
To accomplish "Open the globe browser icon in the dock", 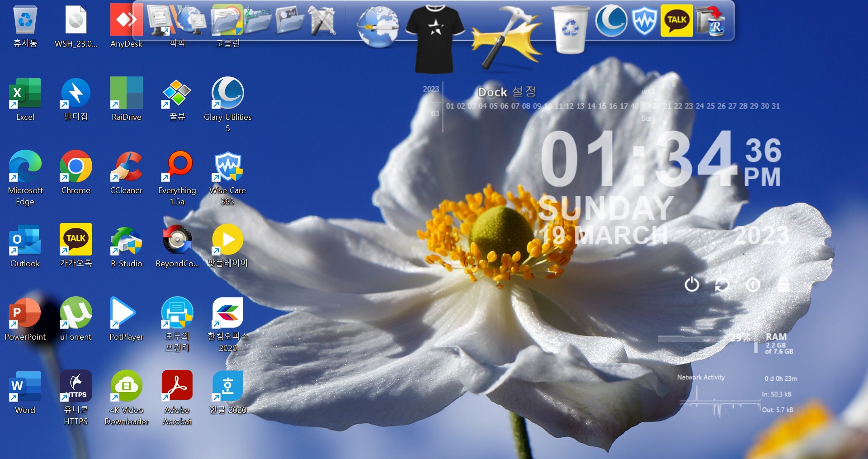I will pos(378,27).
